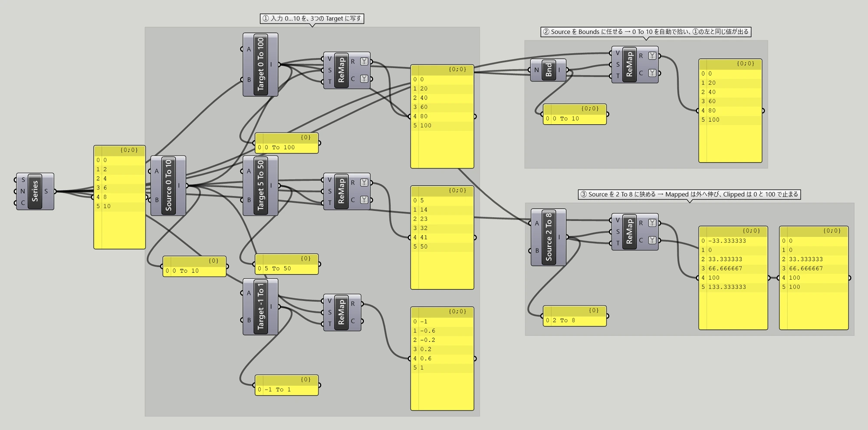Click group label ② Source を Bounds に任せる
This screenshot has width=868, height=430.
click(646, 32)
